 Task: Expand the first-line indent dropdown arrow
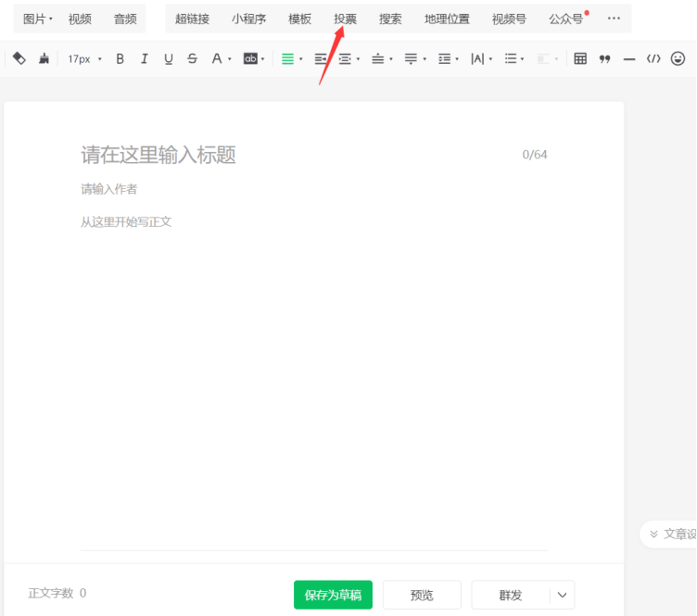(x=358, y=59)
